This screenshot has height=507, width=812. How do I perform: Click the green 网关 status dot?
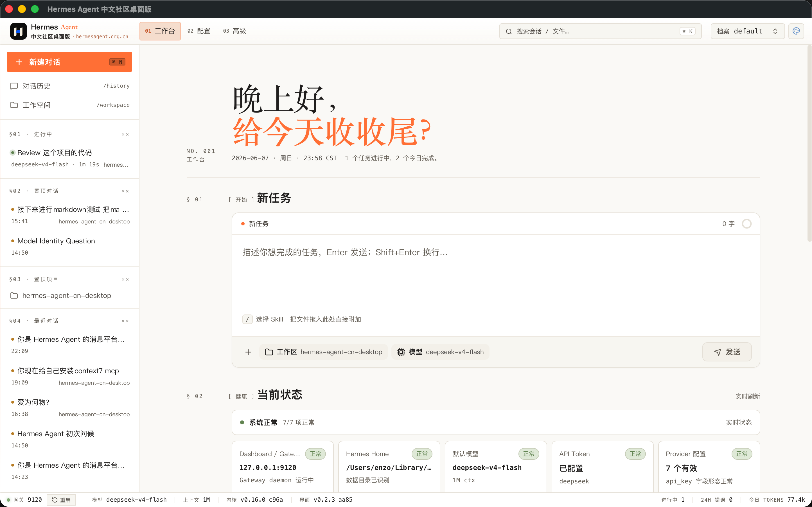(x=8, y=500)
